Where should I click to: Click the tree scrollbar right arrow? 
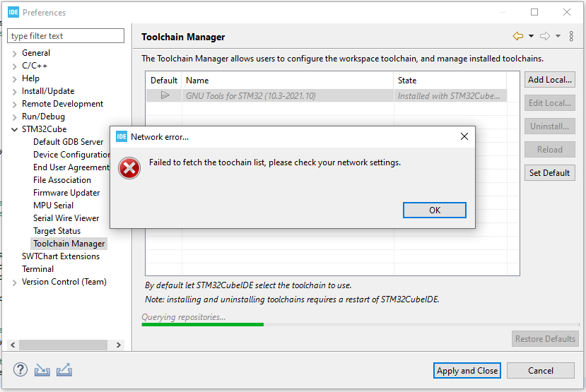[119, 345]
